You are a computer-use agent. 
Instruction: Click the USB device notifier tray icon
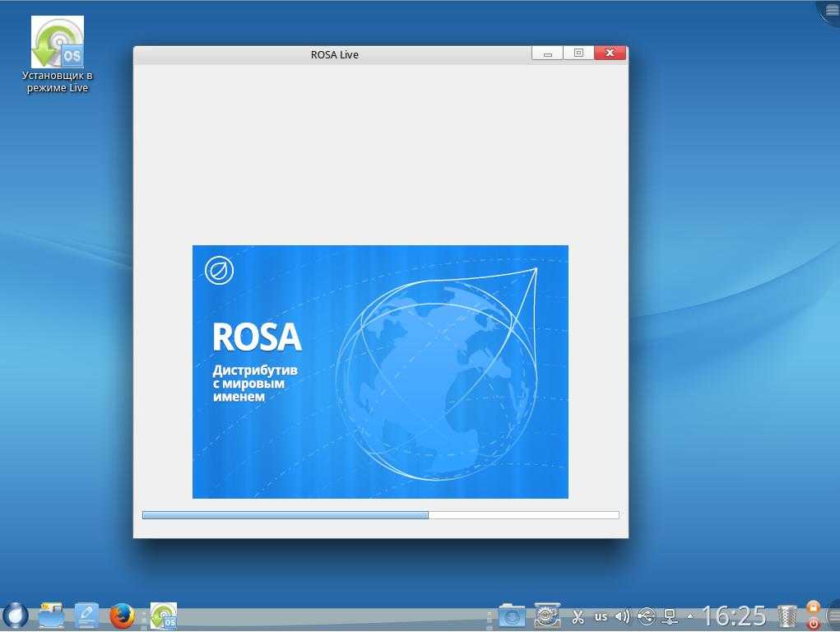647,616
